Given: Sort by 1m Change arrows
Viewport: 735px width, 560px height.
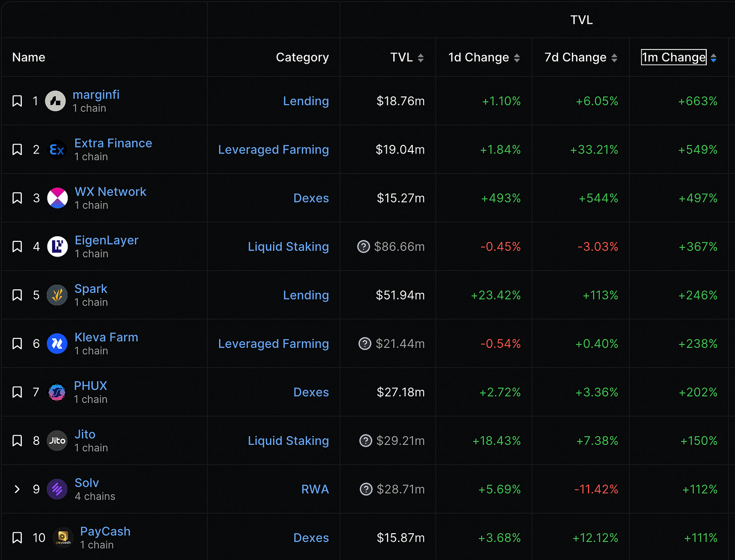Looking at the screenshot, I should 713,58.
